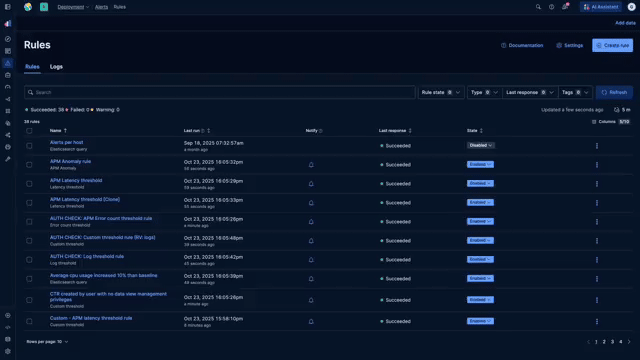This screenshot has width=640, height=360.
Task: Open the help icon in top bar
Action: (x=551, y=7)
